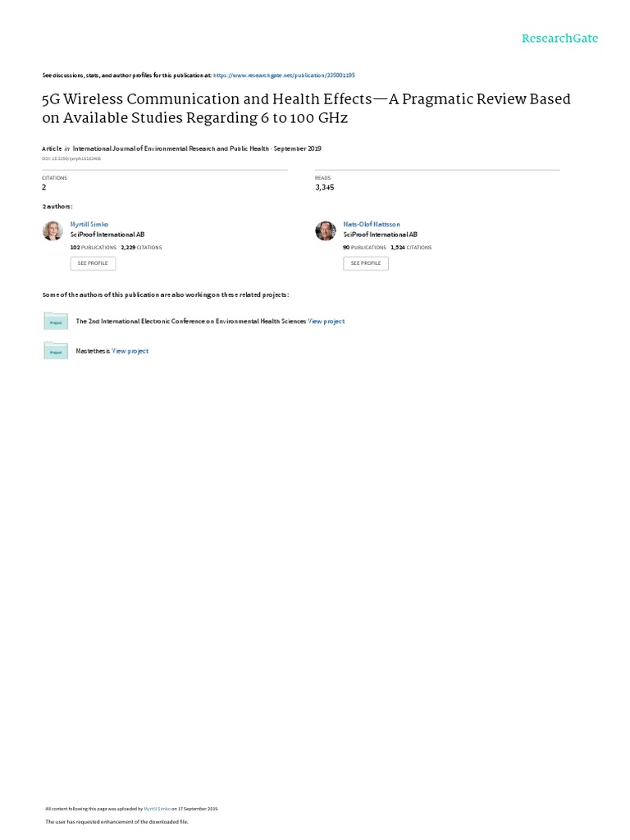Click the Environmental Health Sciences conference project icon

pyautogui.click(x=56, y=321)
